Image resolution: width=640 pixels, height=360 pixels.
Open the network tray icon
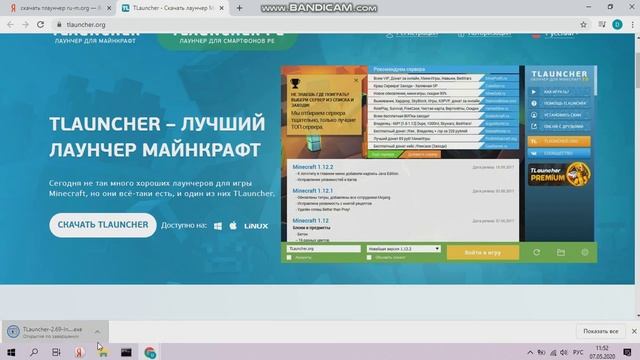[x=553, y=352]
